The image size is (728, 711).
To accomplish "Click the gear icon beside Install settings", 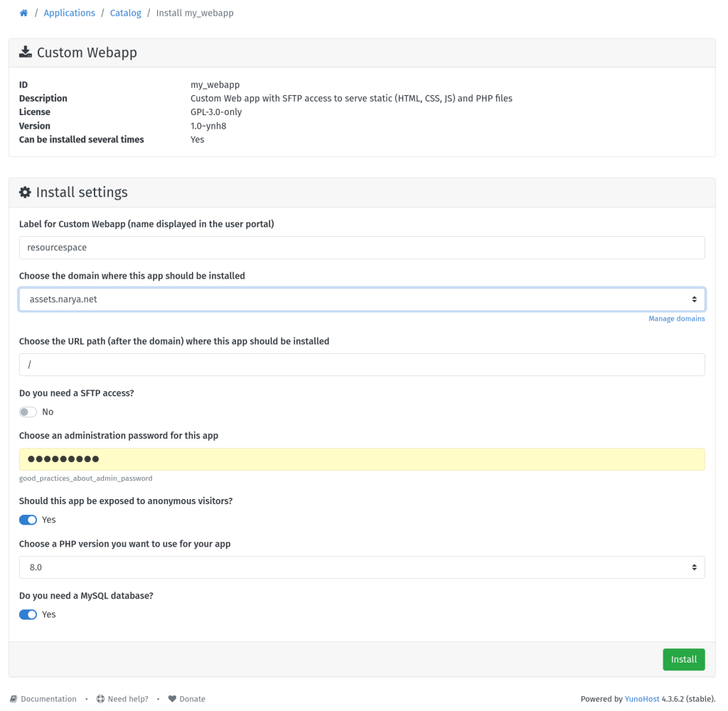I will (x=25, y=192).
